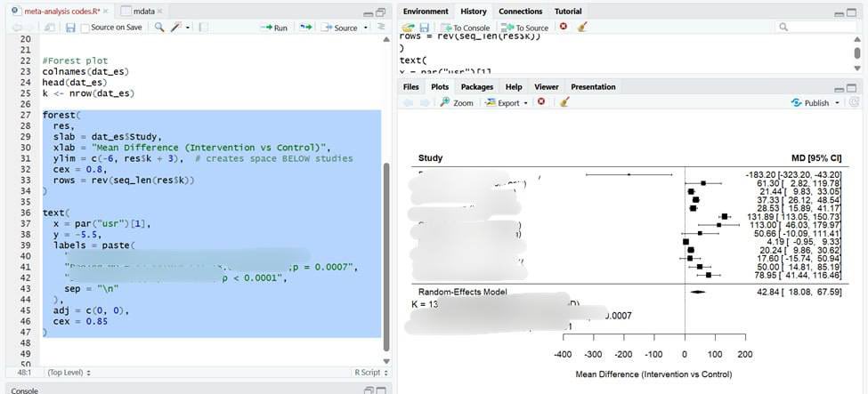Click the #Forest plot comment line
Screen dimensions: 868x394
point(75,60)
